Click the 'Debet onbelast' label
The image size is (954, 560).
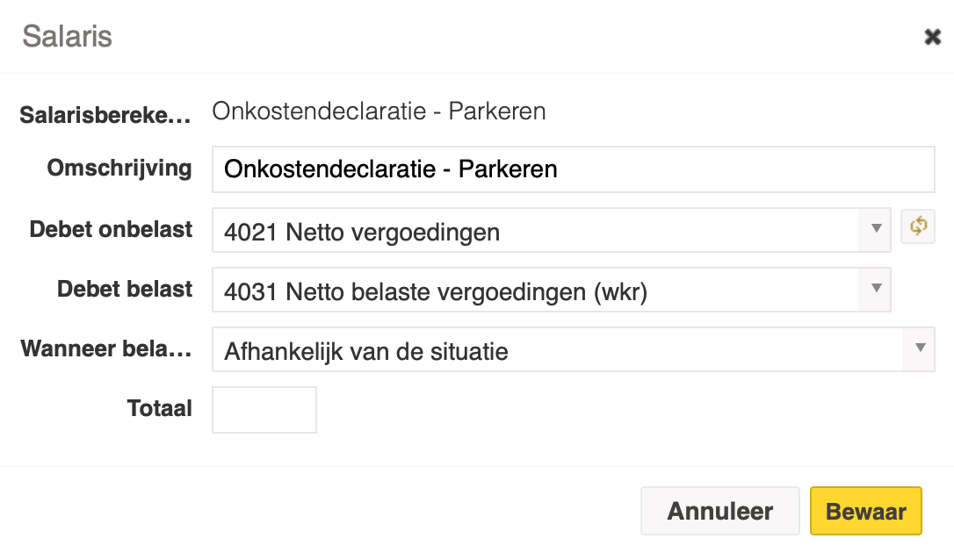pos(111,229)
